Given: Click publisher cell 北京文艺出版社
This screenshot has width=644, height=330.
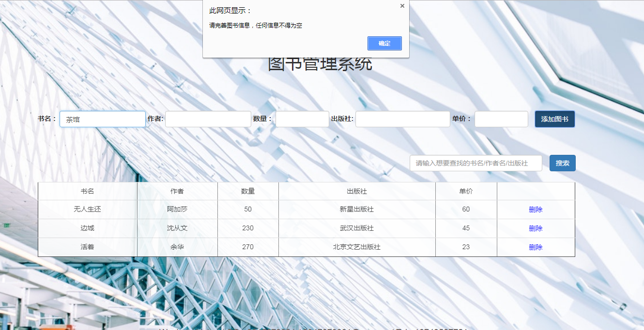Looking at the screenshot, I should click(357, 247).
